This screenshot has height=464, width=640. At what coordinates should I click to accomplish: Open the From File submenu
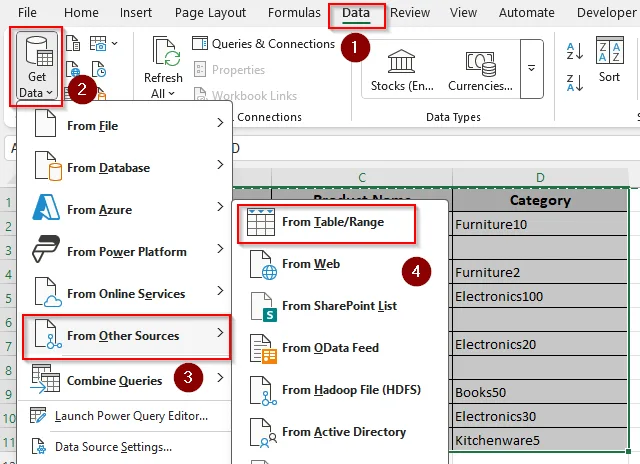[125, 123]
